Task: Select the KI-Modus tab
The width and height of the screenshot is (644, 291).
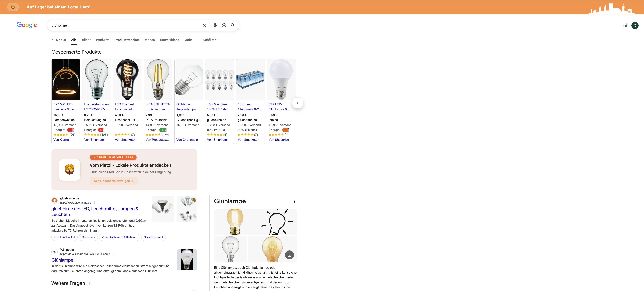Action: coord(59,40)
